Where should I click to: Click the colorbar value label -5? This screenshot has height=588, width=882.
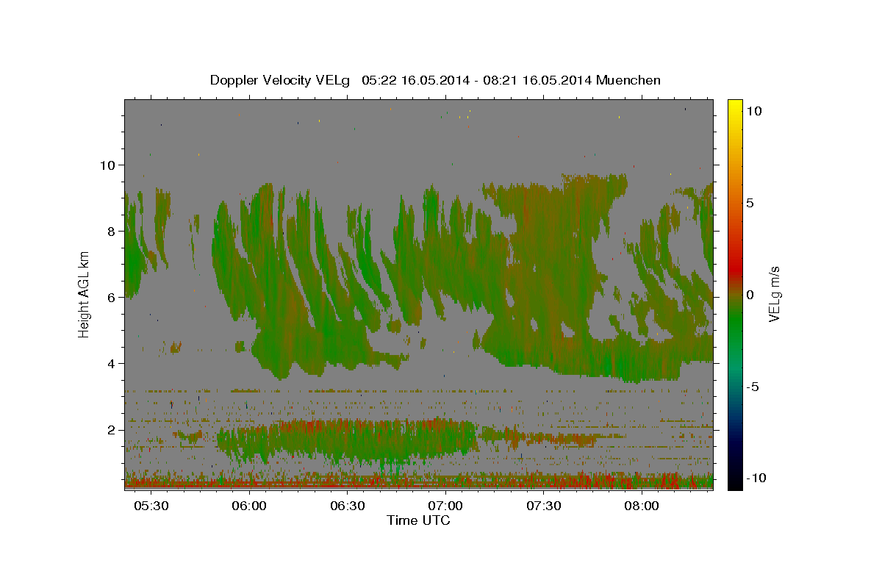(753, 387)
